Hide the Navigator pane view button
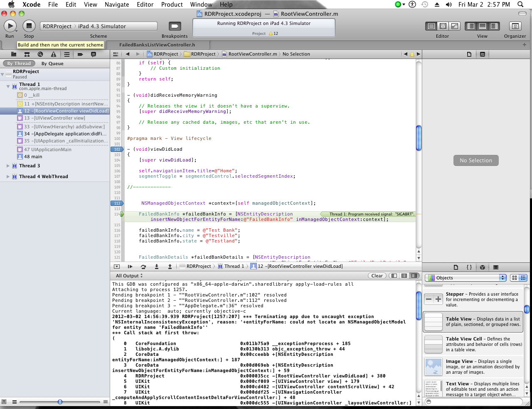Viewport: 532px width, 409px height. click(x=471, y=26)
